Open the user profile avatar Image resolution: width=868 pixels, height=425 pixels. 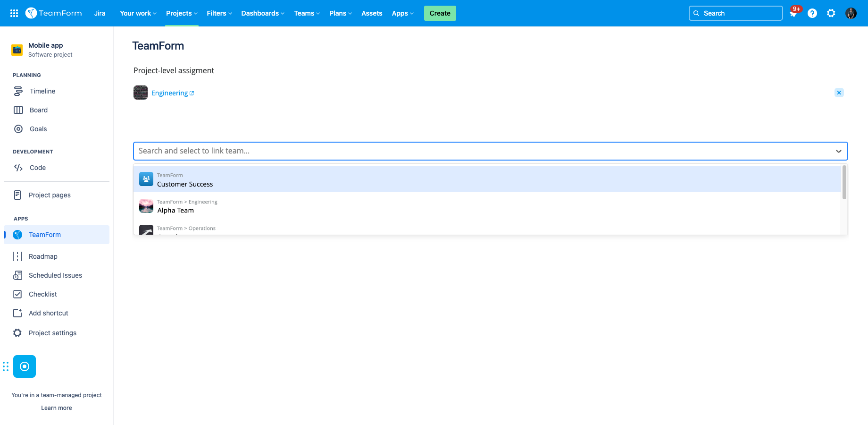(x=851, y=13)
